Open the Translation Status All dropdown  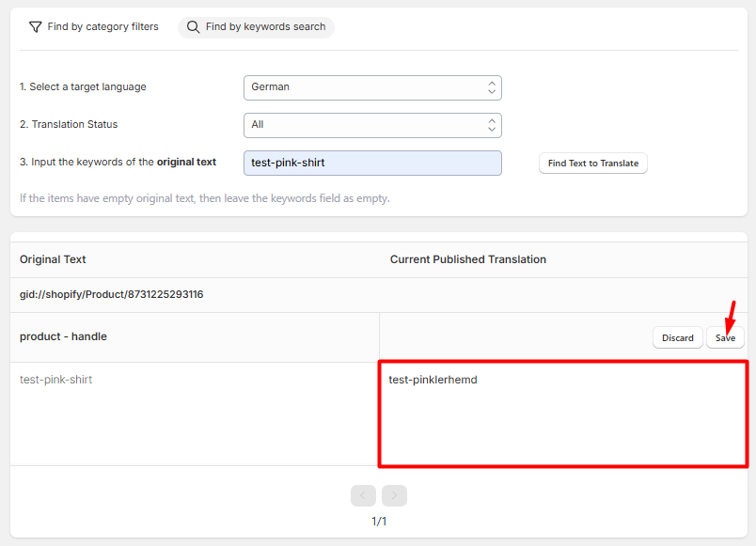click(x=372, y=125)
